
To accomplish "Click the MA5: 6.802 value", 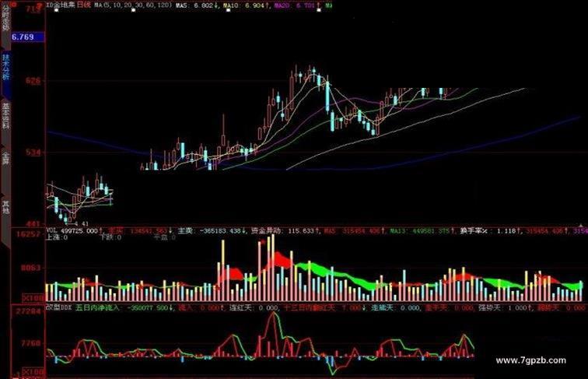I will (x=198, y=5).
